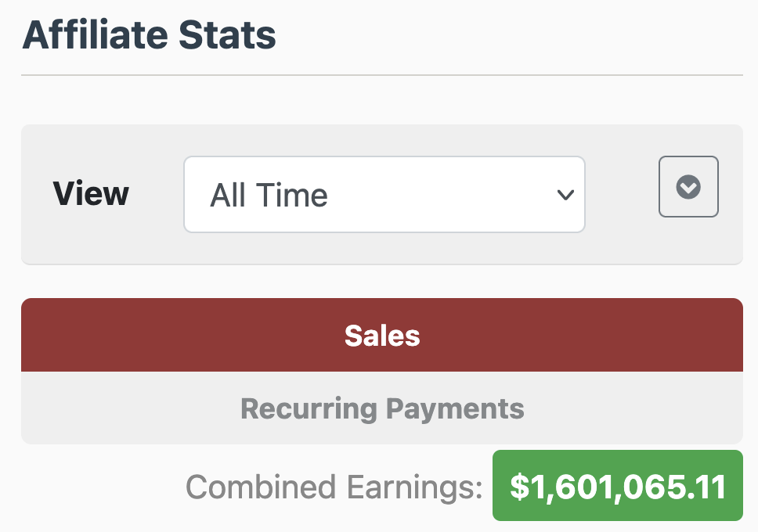Activate Sales statistics section
This screenshot has width=758, height=532.
[382, 336]
